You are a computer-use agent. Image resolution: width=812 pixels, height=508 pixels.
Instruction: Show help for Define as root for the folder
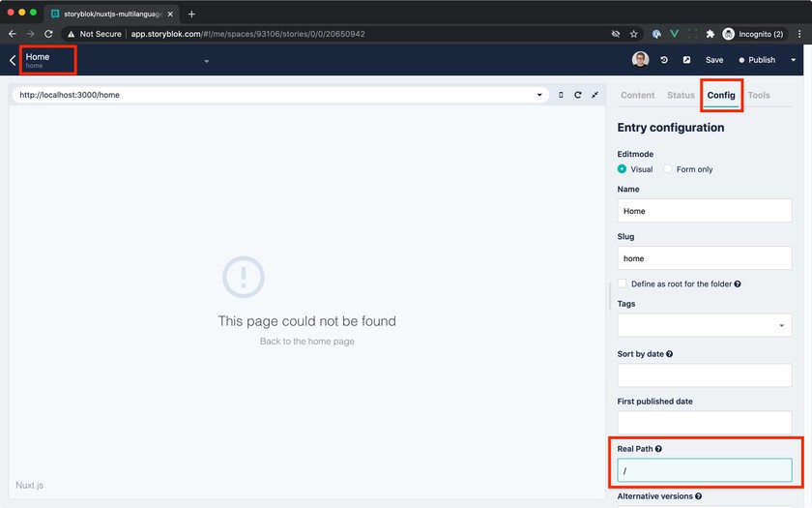pyautogui.click(x=738, y=284)
